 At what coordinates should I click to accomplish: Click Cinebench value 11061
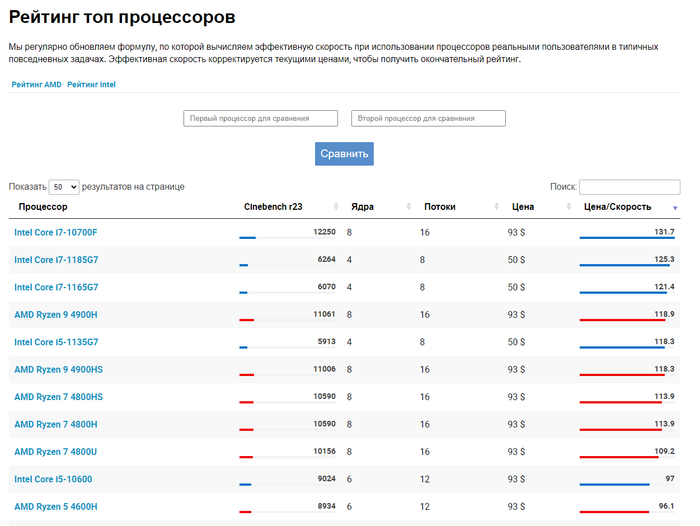[x=324, y=314]
